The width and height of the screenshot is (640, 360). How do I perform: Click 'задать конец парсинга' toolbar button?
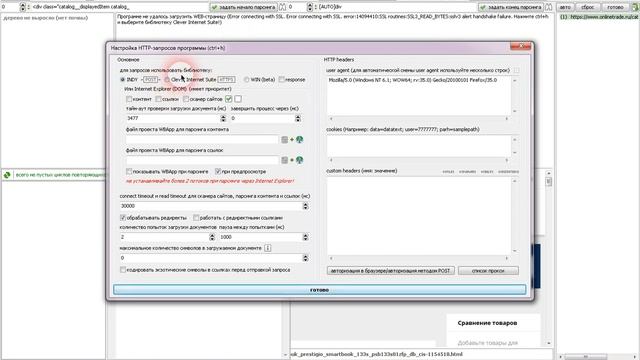pyautogui.click(x=511, y=7)
